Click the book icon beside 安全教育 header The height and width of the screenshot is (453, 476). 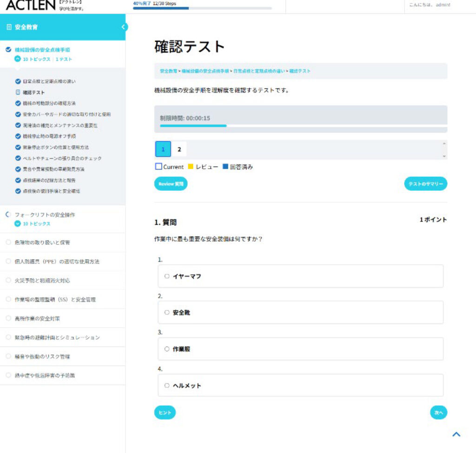point(9,27)
